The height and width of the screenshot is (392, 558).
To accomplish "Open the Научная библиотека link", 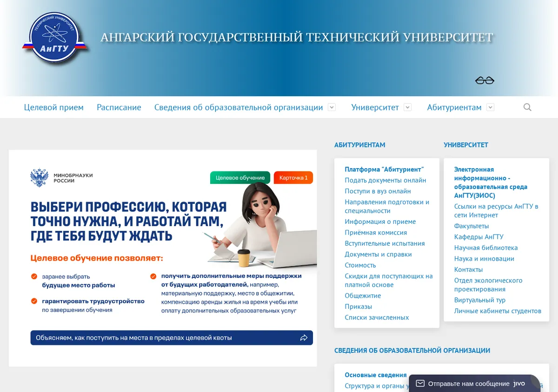I will click(x=486, y=248).
